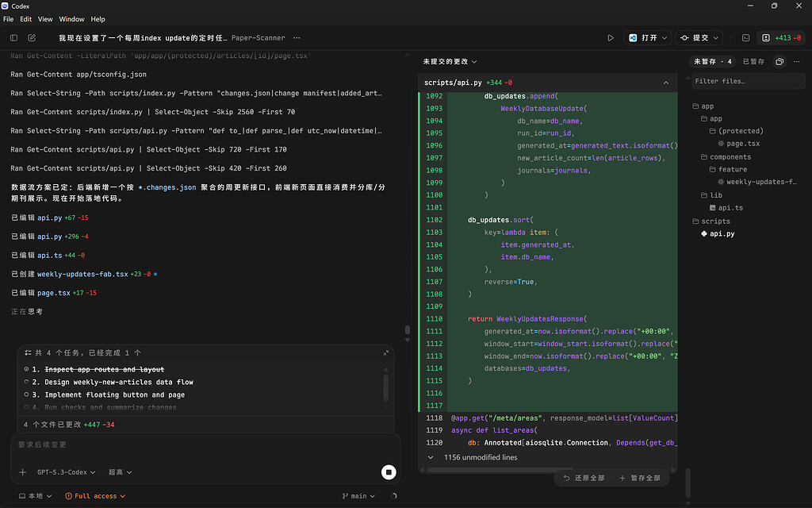812x508 pixels.
Task: Click task 1 Inspect app routes and layout
Action: point(104,370)
